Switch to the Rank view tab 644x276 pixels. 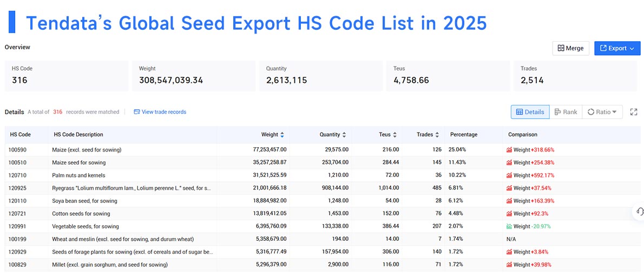(566, 111)
